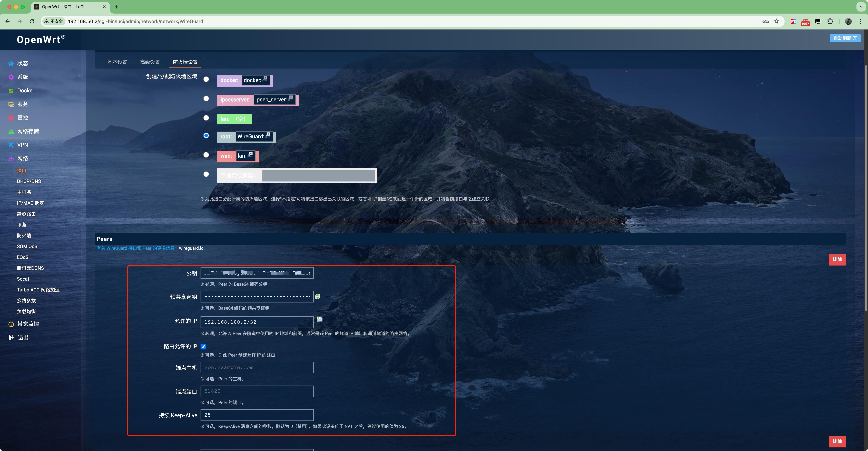Image resolution: width=868 pixels, height=451 pixels.
Task: Switch to the 防火墙设置 tab
Action: (185, 62)
